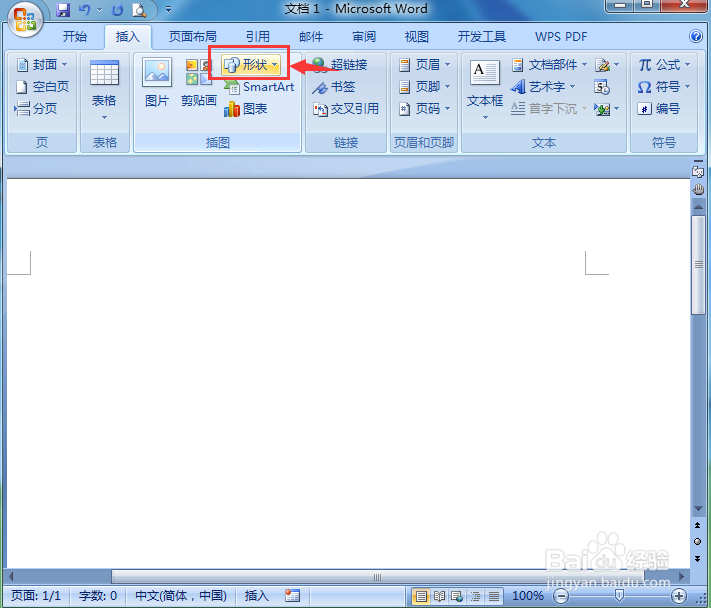Open the 表格 table dropdown
The image size is (711, 608).
[104, 90]
